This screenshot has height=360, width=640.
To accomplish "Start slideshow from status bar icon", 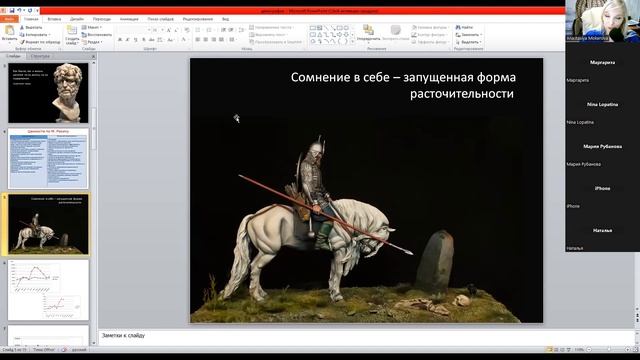I will point(569,350).
